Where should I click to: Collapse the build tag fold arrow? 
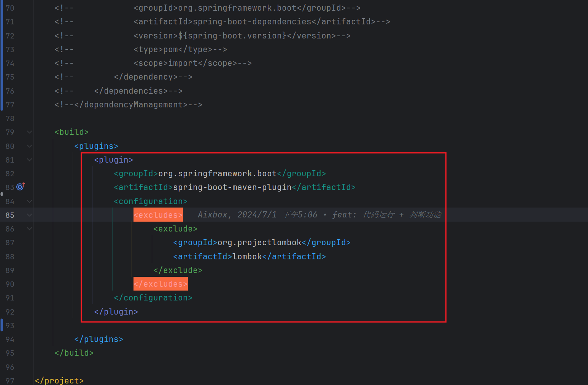pyautogui.click(x=29, y=132)
